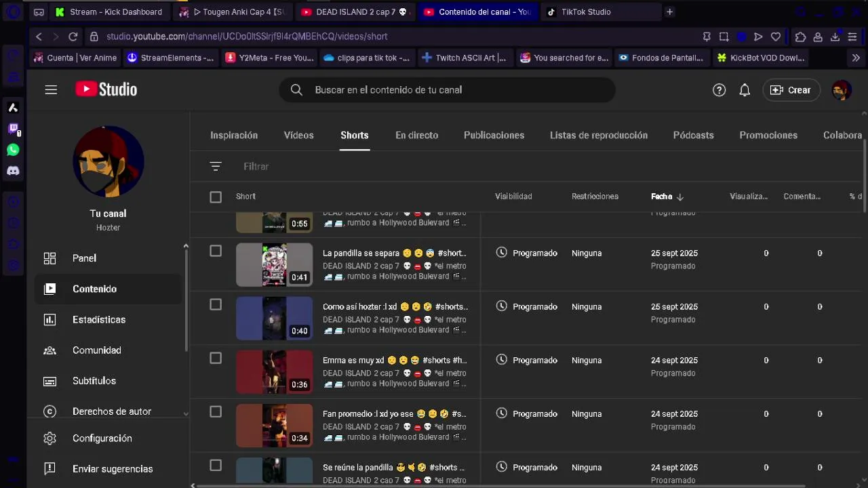The image size is (868, 488).
Task: Open the hamburger menu in YouTube Studio
Action: click(x=51, y=89)
